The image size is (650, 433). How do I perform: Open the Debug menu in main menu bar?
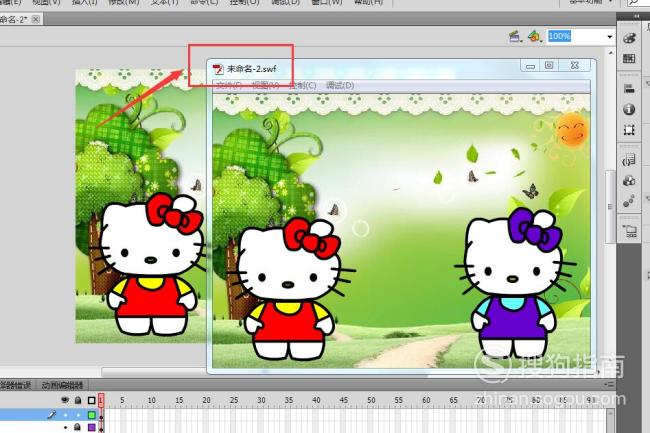[x=285, y=2]
